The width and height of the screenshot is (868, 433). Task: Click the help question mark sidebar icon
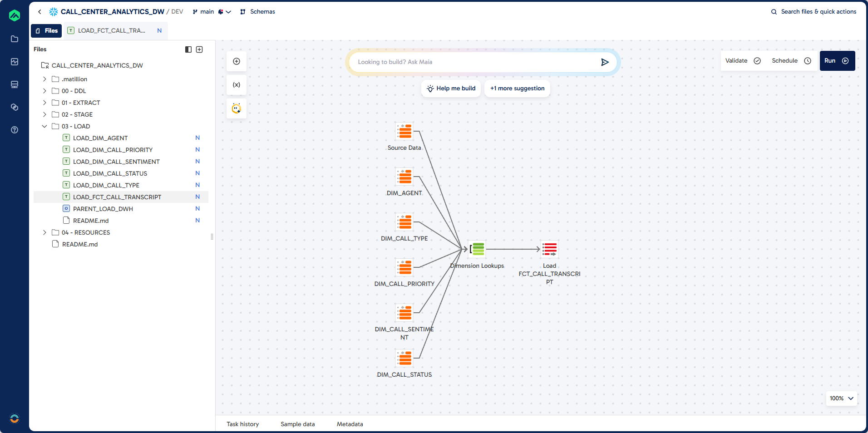[15, 130]
